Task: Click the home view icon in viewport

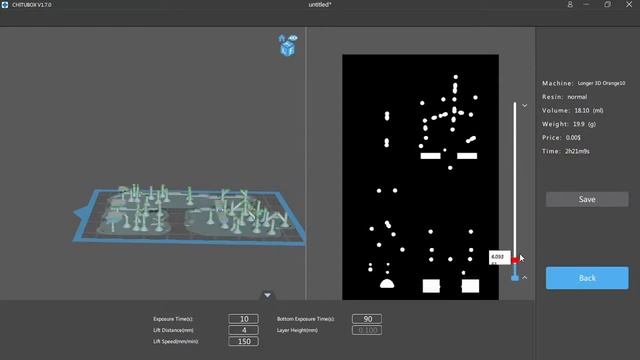Action: [x=282, y=38]
